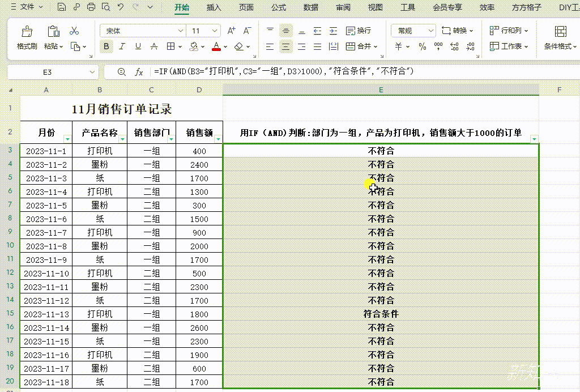Apply currency format icon
This screenshot has height=392, width=580.
point(398,46)
